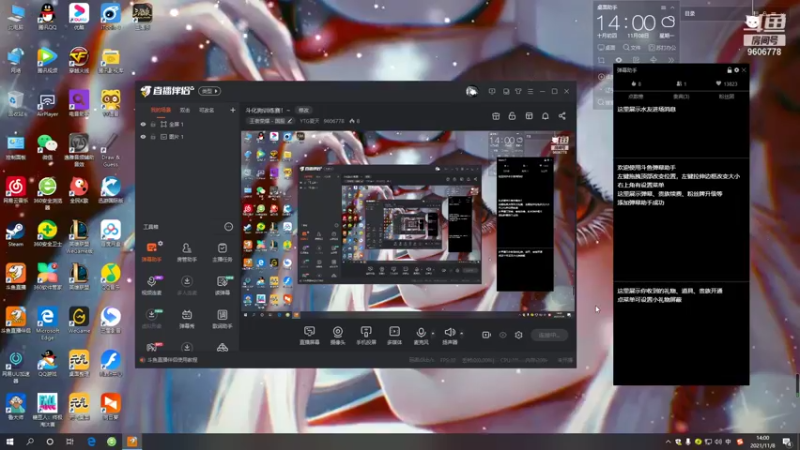Image resolution: width=800 pixels, height=450 pixels.
Task: Open the Edge browser from the taskbar
Action: coord(91,441)
